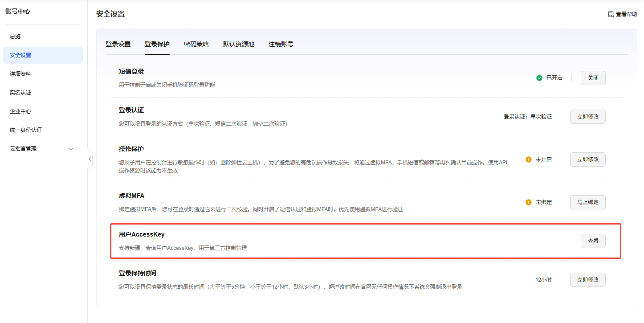Navigate to 实名认证 in sidebar
The image size is (644, 323).
(20, 93)
